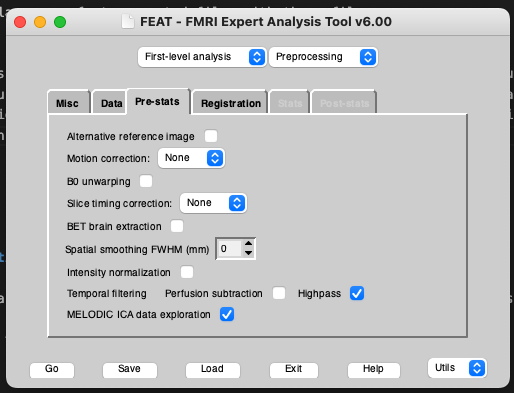Click the red close window button
Image resolution: width=514 pixels, height=393 pixels.
point(20,22)
